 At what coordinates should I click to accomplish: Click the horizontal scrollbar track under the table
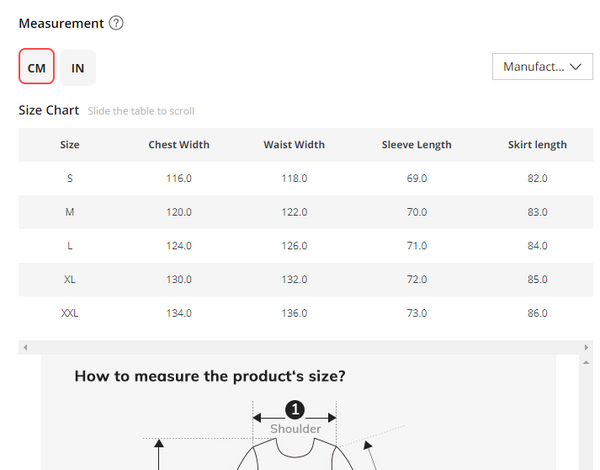(x=306, y=347)
